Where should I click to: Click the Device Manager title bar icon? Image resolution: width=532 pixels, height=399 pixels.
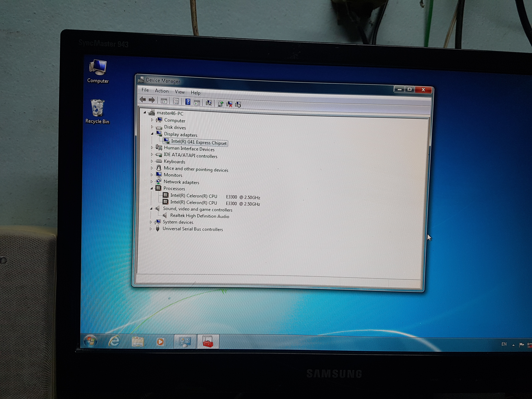(141, 80)
